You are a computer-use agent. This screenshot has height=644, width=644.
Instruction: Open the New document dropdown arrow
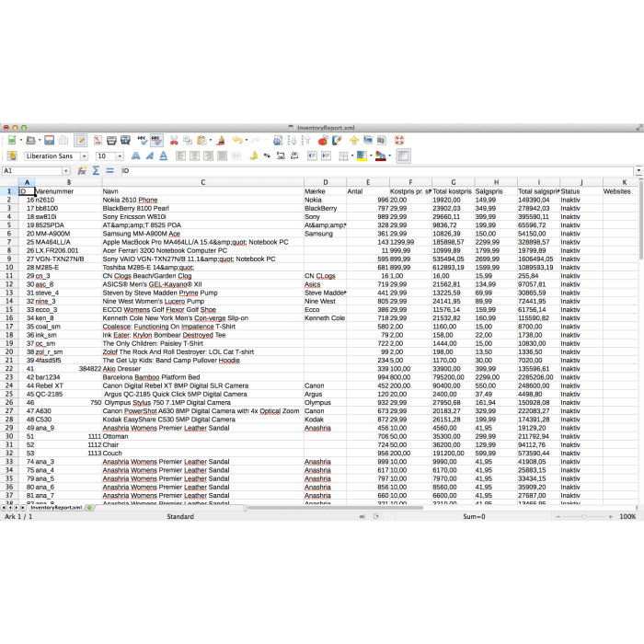point(21,141)
